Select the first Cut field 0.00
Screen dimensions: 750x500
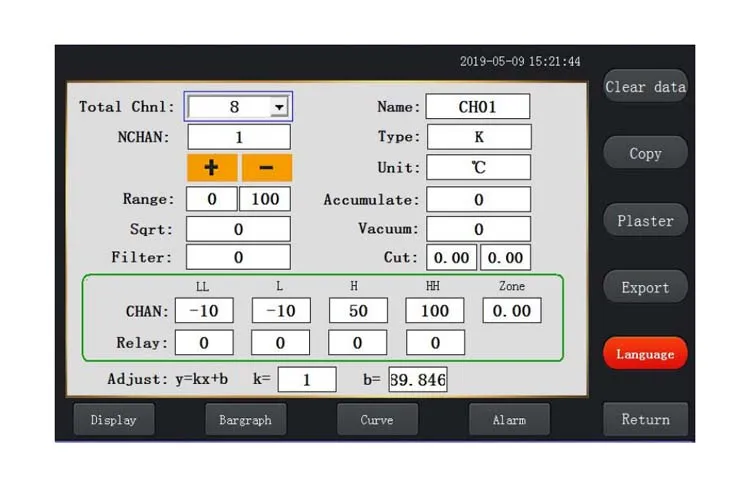pyautogui.click(x=452, y=257)
